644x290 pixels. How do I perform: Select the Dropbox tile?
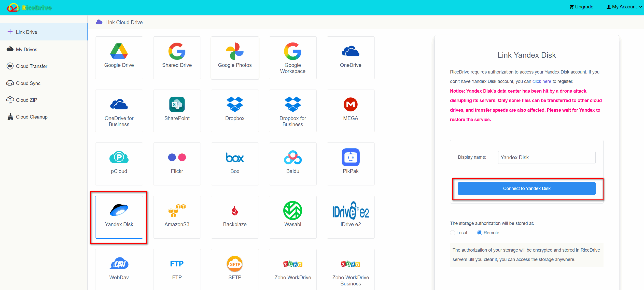[x=235, y=111]
